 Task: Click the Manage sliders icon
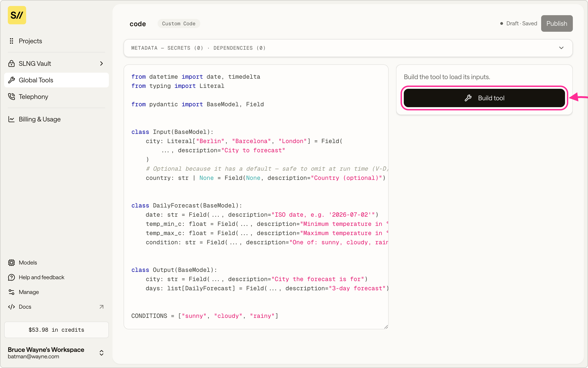pos(11,292)
